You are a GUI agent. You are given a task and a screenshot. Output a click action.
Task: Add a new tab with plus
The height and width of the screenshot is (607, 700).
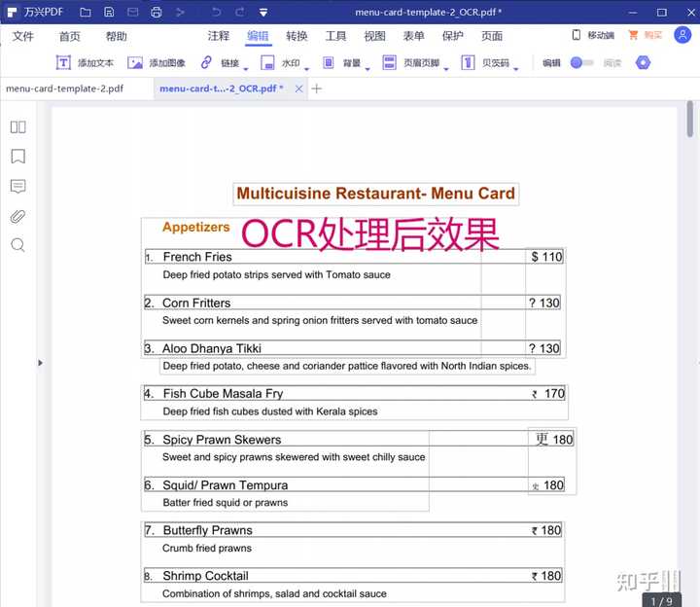tap(317, 89)
